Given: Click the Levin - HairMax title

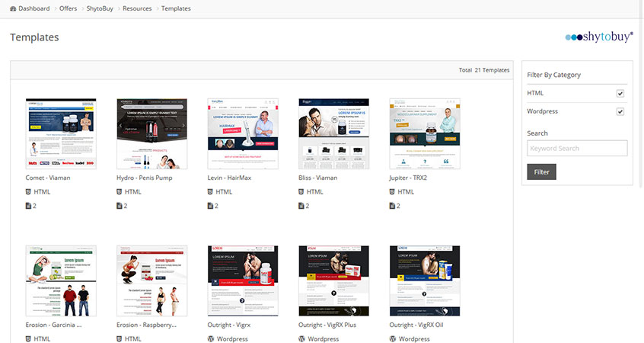Looking at the screenshot, I should click(x=229, y=178).
